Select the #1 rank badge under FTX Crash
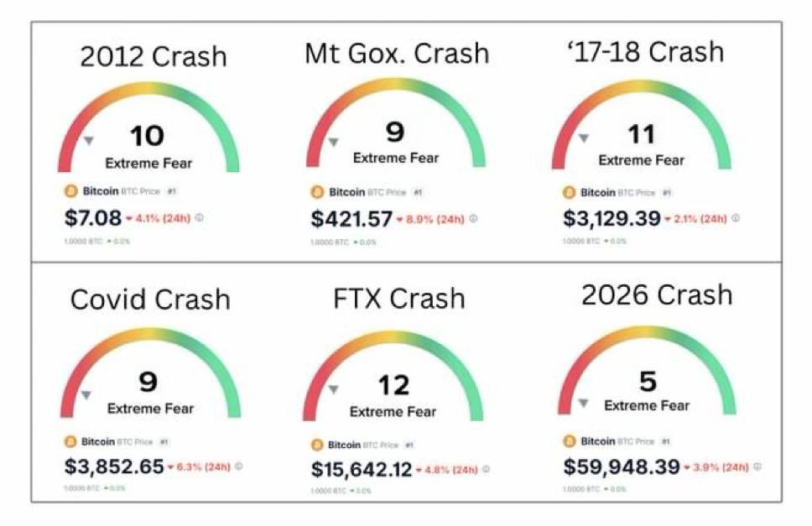The image size is (812, 526). tap(409, 445)
